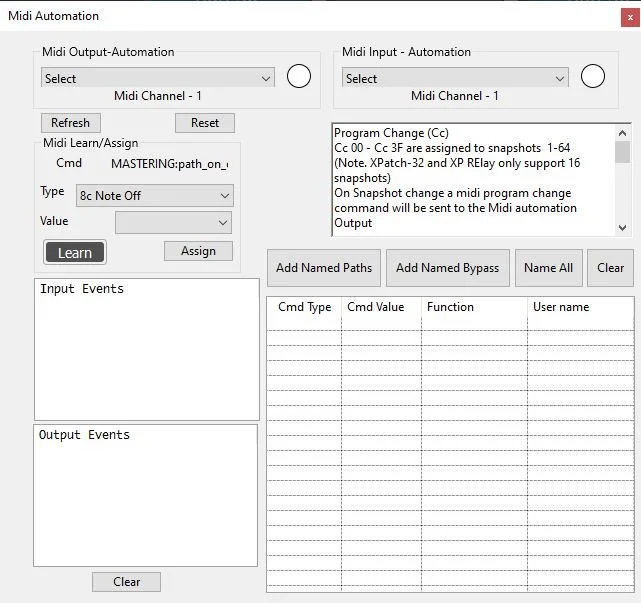Click the Assign button
The height and width of the screenshot is (603, 641).
click(x=198, y=251)
